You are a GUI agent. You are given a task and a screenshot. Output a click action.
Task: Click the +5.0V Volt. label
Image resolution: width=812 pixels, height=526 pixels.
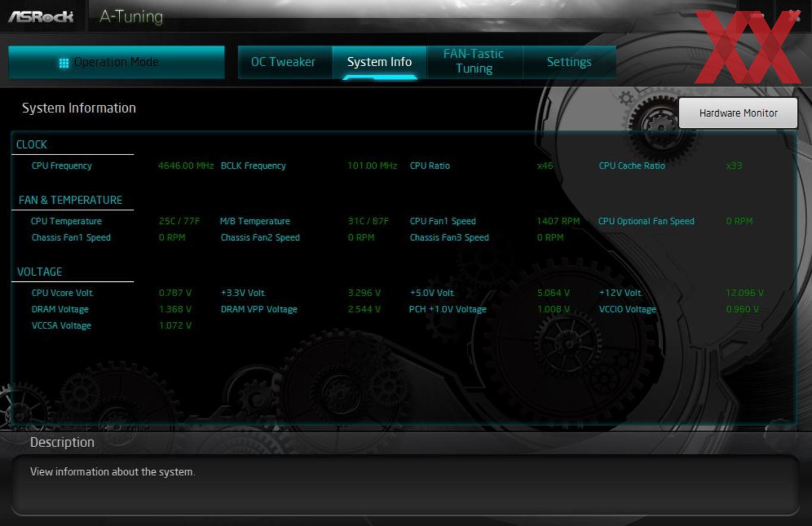coord(432,293)
